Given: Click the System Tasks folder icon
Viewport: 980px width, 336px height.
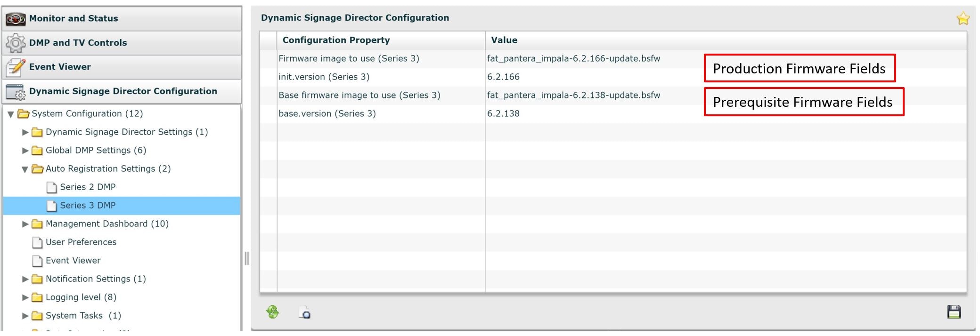Looking at the screenshot, I should [37, 316].
